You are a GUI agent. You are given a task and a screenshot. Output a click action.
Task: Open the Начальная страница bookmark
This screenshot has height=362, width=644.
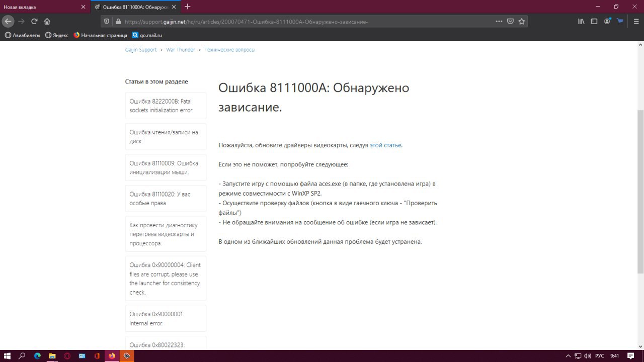(100, 35)
